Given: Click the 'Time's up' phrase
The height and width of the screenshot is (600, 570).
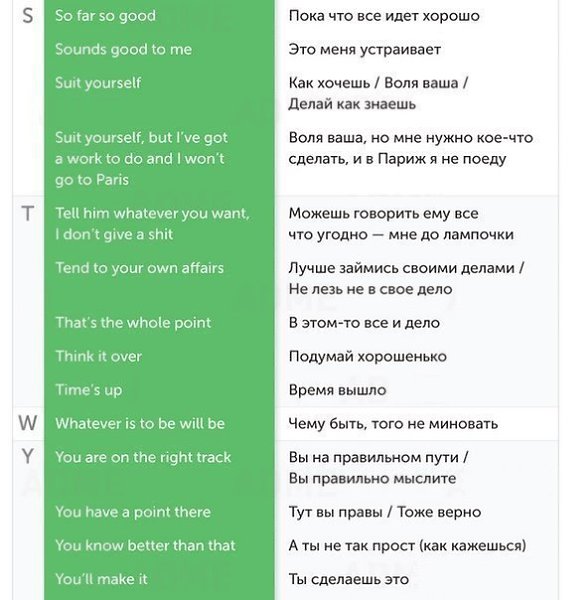Looking at the screenshot, I should pos(89,390).
